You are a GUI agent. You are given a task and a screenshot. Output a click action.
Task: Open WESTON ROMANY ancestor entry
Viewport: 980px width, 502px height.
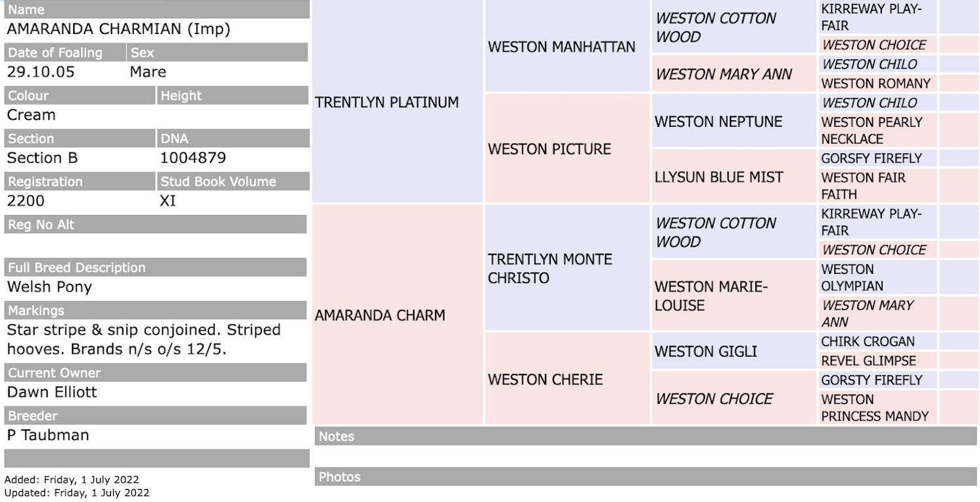pyautogui.click(x=875, y=83)
